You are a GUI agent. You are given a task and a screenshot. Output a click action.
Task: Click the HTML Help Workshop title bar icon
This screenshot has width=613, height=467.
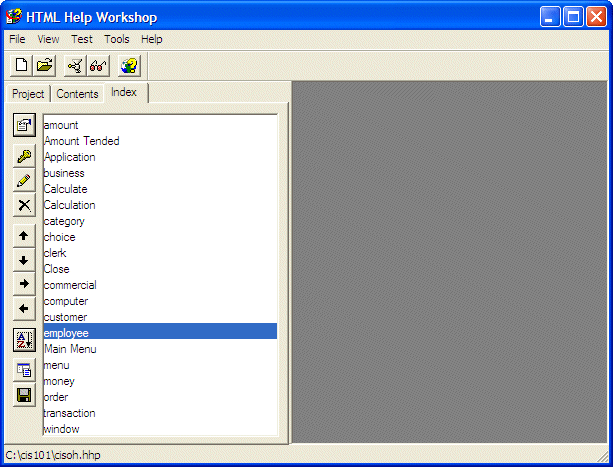pos(14,16)
